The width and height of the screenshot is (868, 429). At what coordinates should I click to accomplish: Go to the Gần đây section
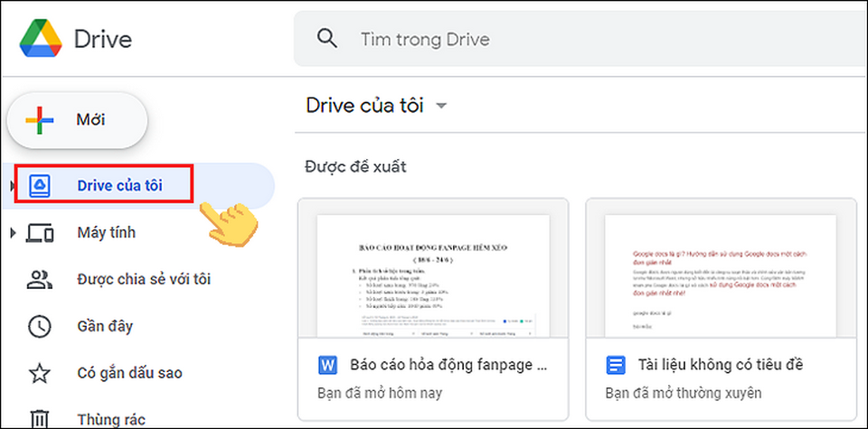[x=105, y=326]
